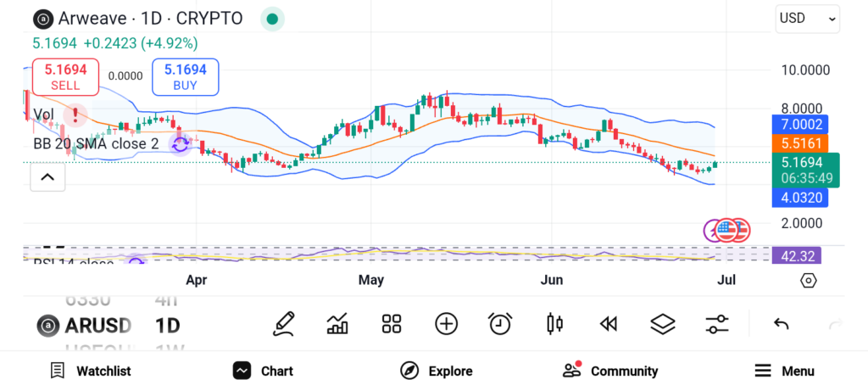Undo the last action with the arrow icon
The image size is (868, 391).
point(781,324)
